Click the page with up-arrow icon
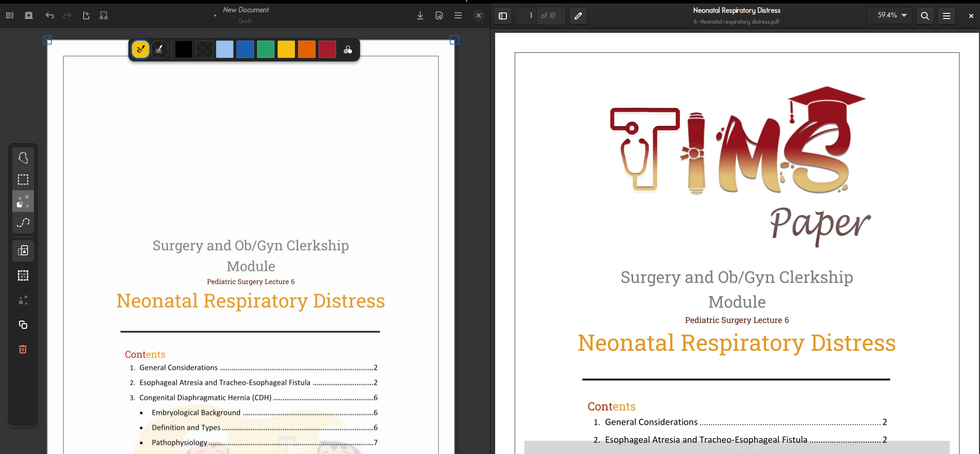This screenshot has width=980, height=454. coord(86,15)
